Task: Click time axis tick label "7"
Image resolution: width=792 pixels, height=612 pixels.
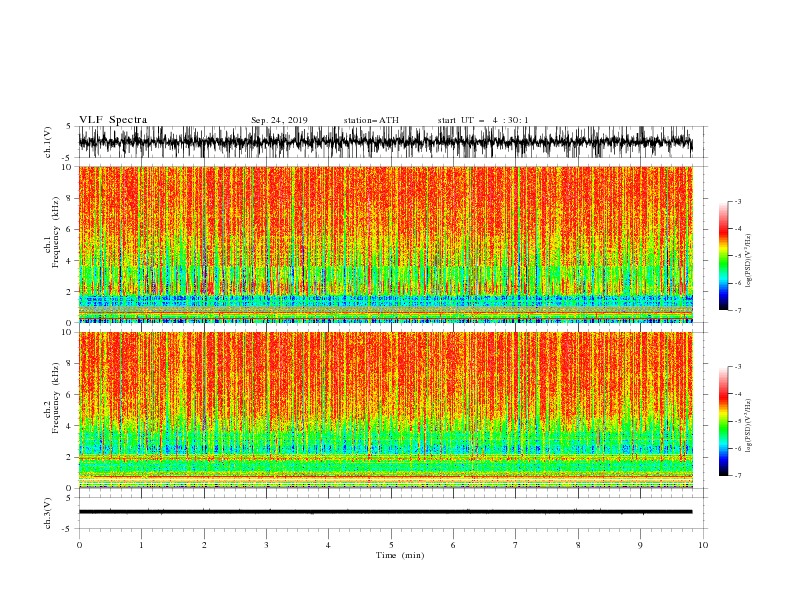Action: 516,545
